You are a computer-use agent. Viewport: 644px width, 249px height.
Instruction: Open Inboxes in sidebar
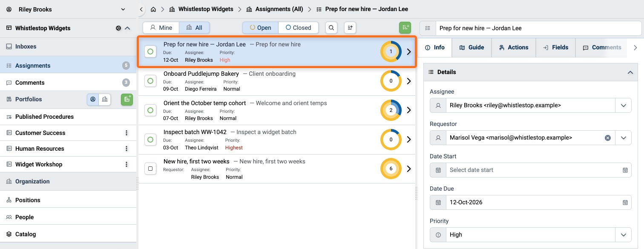tap(68, 47)
